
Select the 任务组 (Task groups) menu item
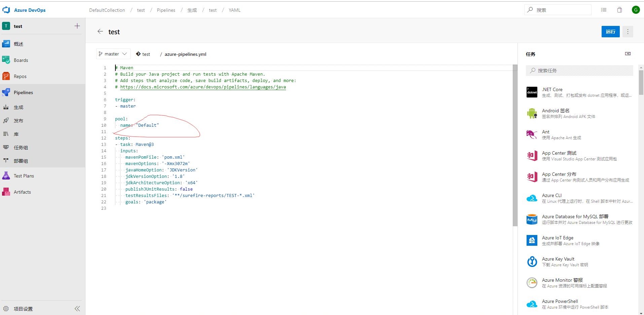click(21, 148)
